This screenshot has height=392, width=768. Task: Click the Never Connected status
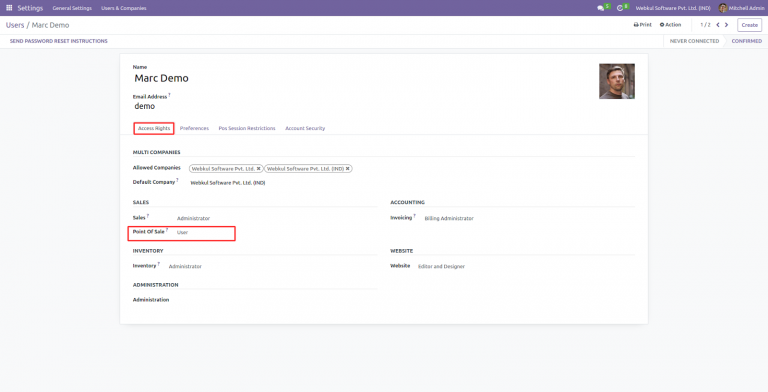[x=694, y=41]
